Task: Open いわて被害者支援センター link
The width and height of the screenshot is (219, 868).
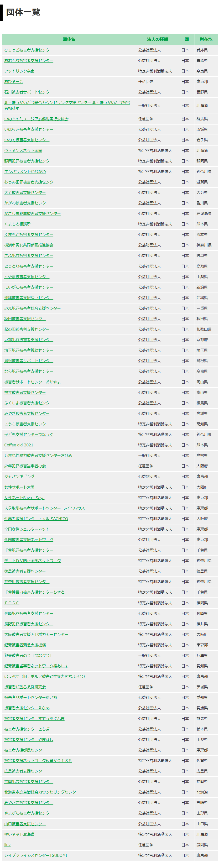Action: [x=27, y=140]
